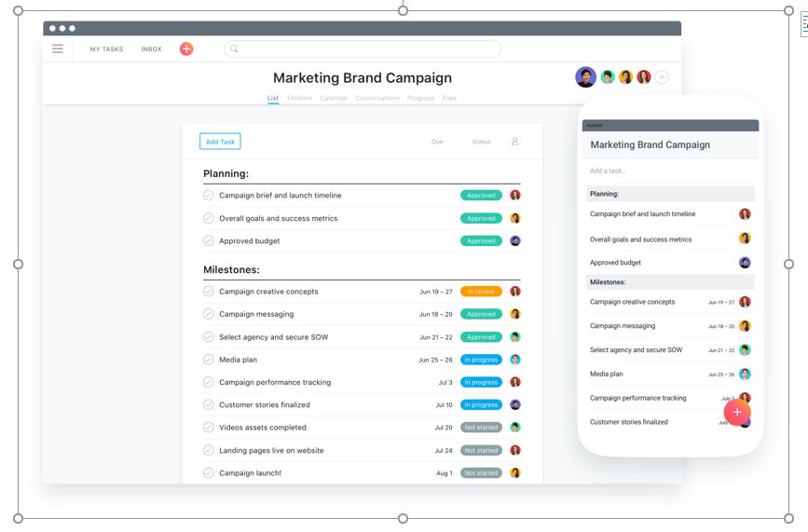
Task: Click the Add a task field on phone
Action: [652, 171]
